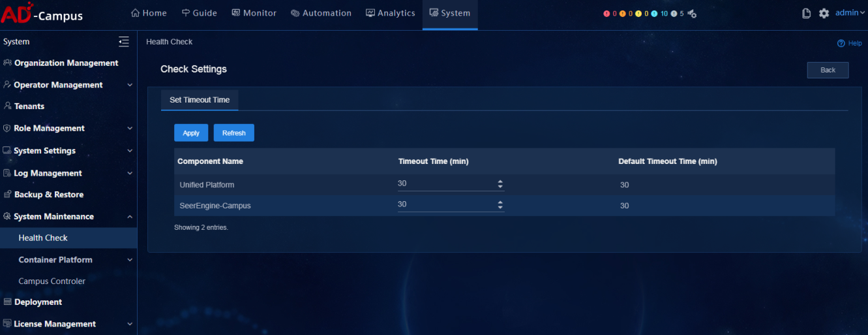Select Health Check in sidebar
Image resolution: width=868 pixels, height=335 pixels.
68,238
